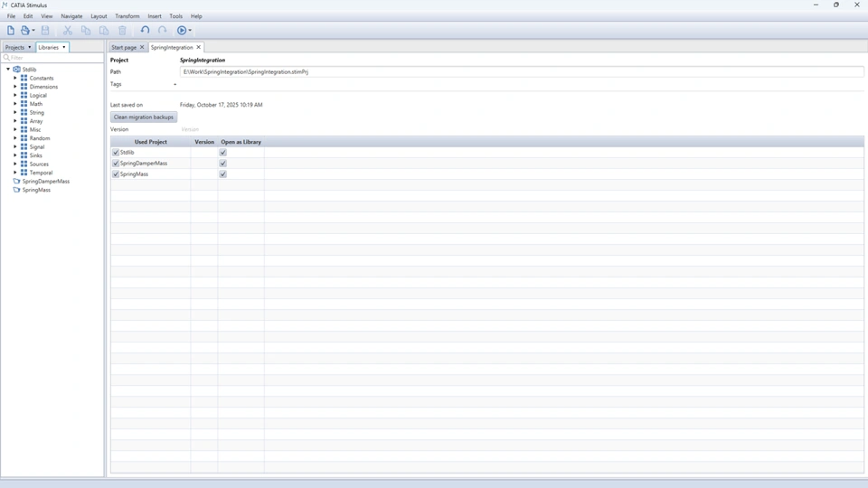The width and height of the screenshot is (868, 488).
Task: Click the New file toolbar icon
Action: 11,31
